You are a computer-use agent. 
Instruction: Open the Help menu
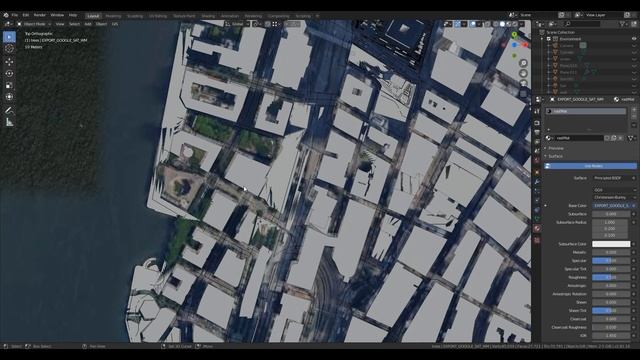click(73, 15)
